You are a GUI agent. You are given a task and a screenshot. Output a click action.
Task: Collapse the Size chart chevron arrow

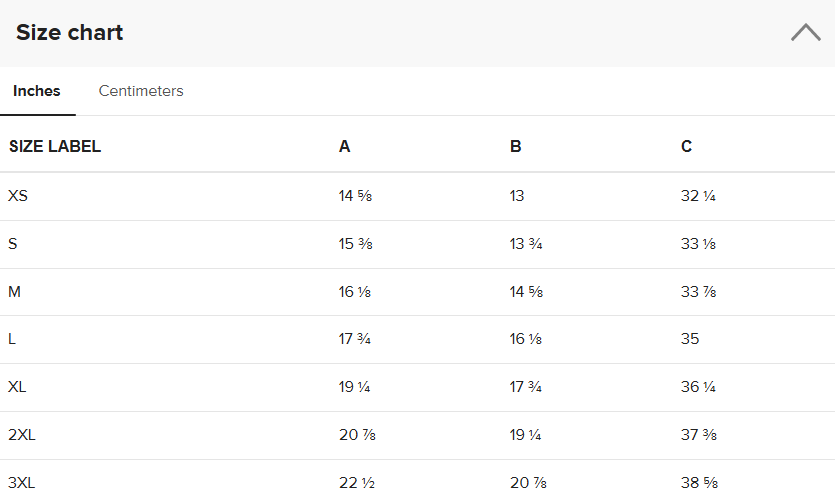pyautogui.click(x=805, y=32)
